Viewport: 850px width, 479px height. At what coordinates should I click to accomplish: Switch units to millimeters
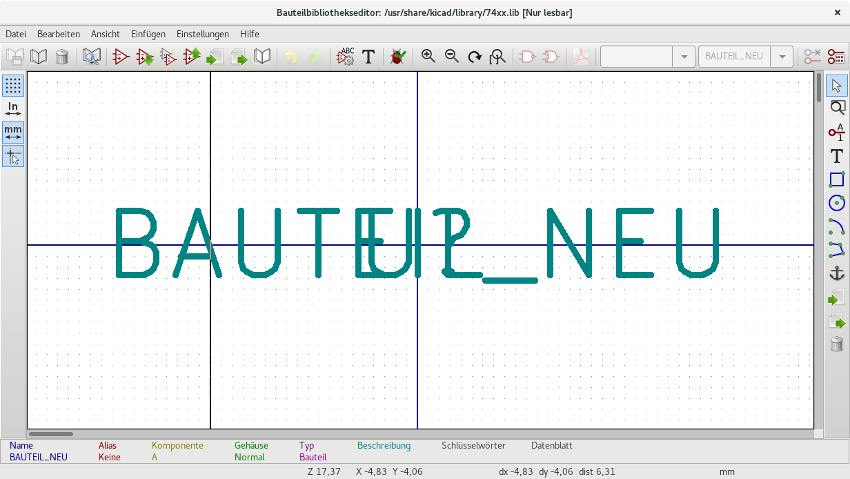13,132
